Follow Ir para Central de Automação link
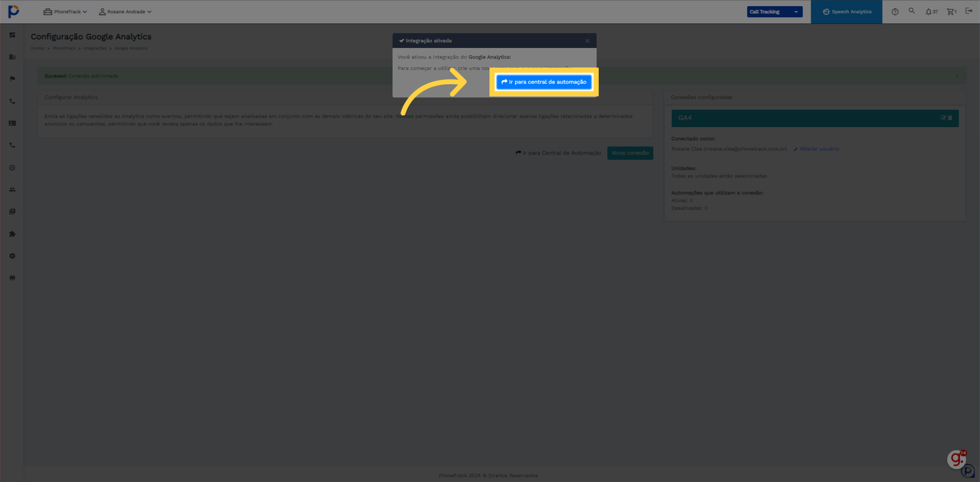This screenshot has height=482, width=980. [x=558, y=153]
